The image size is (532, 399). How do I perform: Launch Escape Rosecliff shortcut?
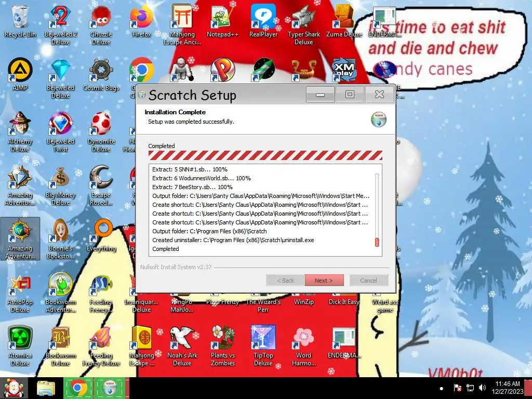[101, 185]
